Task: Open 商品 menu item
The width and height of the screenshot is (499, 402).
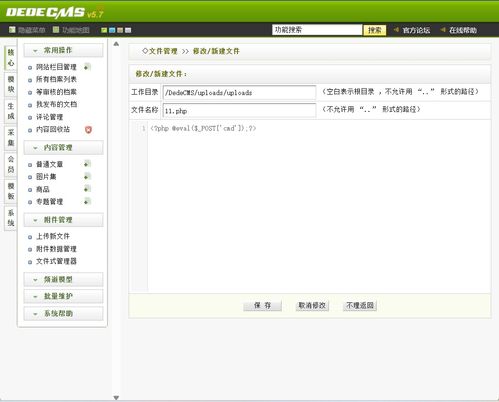Action: click(43, 189)
